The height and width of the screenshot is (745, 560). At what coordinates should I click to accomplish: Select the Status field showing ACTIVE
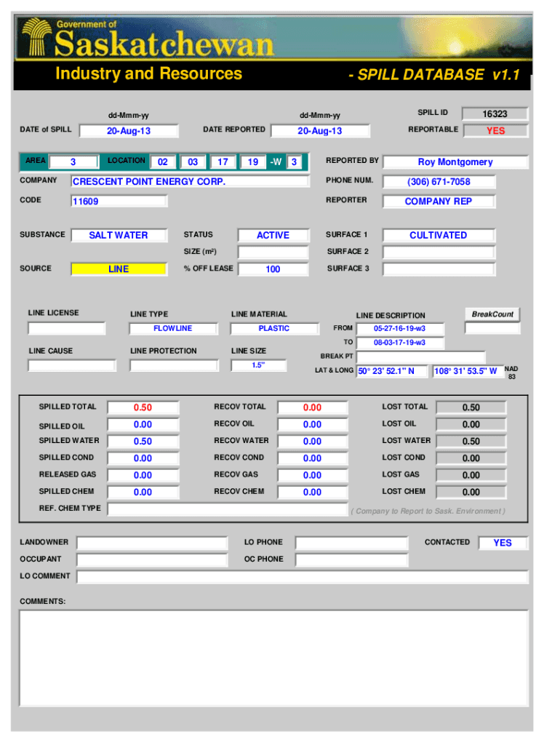(x=273, y=236)
